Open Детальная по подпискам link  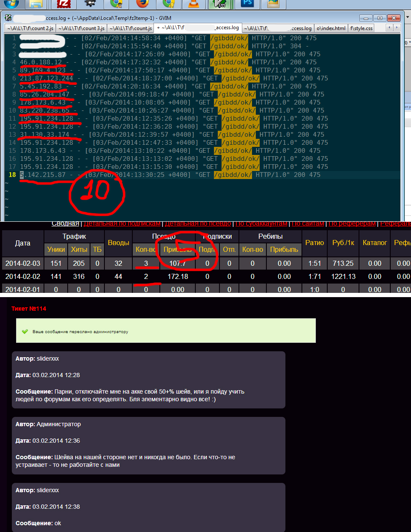(x=122, y=223)
